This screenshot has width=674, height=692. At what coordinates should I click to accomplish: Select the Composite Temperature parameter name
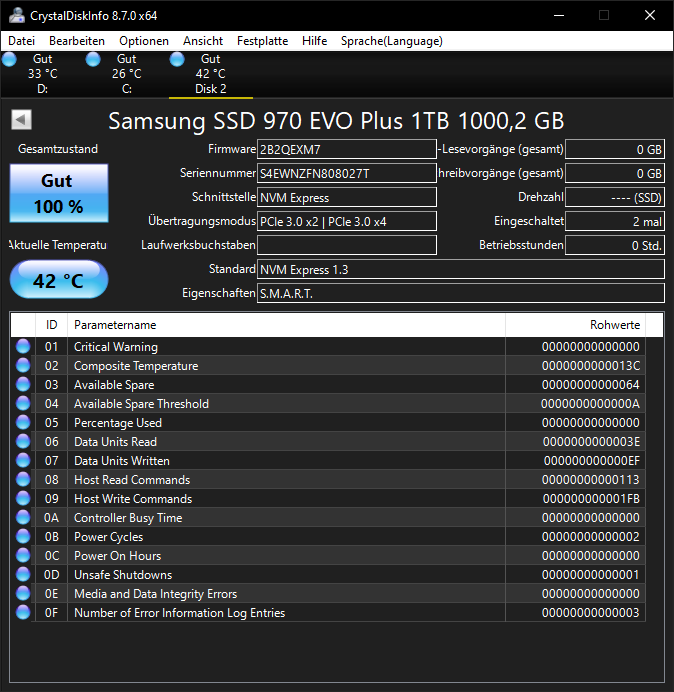(136, 366)
